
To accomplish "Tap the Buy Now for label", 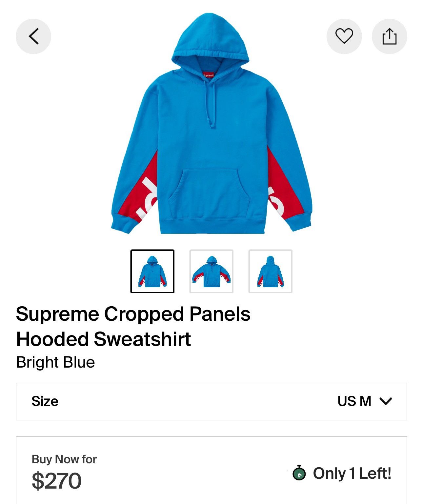I will pyautogui.click(x=64, y=459).
